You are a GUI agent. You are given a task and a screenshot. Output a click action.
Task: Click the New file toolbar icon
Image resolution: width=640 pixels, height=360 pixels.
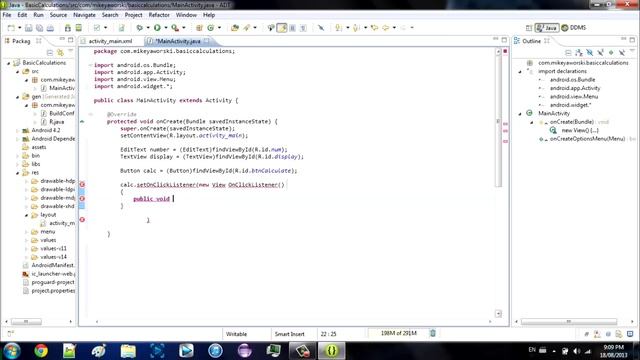click(11, 28)
